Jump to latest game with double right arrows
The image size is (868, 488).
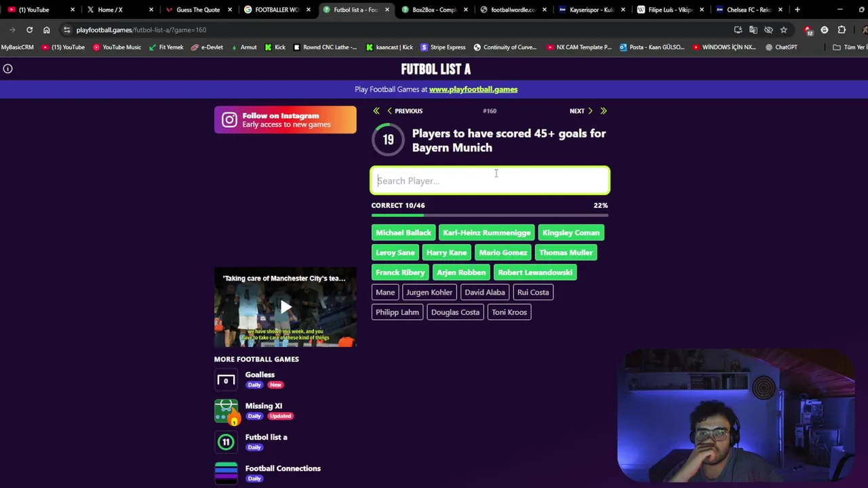[604, 111]
